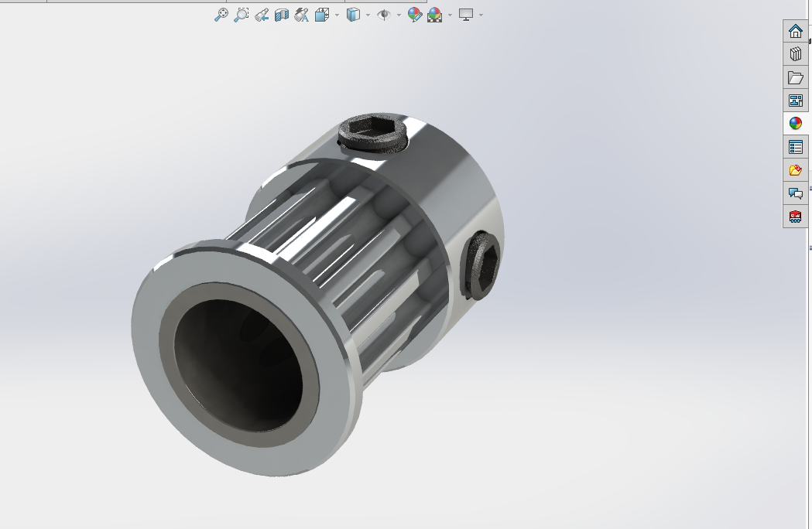The width and height of the screenshot is (812, 529).
Task: Open the Custom Properties tab
Action: tap(796, 147)
